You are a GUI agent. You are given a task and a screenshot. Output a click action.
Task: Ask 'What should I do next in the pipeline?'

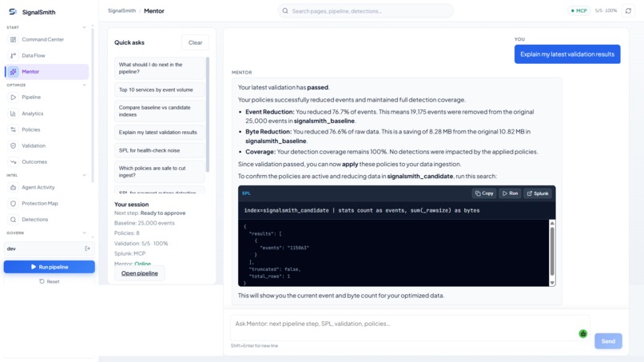[159, 68]
